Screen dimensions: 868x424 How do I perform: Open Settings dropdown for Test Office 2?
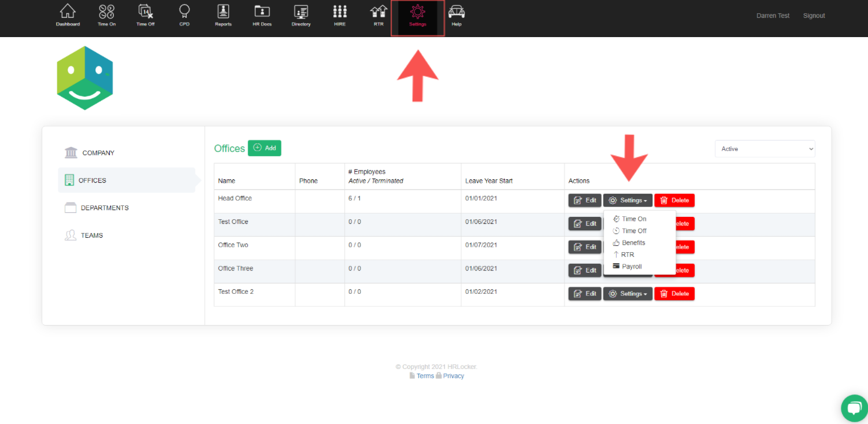628,293
